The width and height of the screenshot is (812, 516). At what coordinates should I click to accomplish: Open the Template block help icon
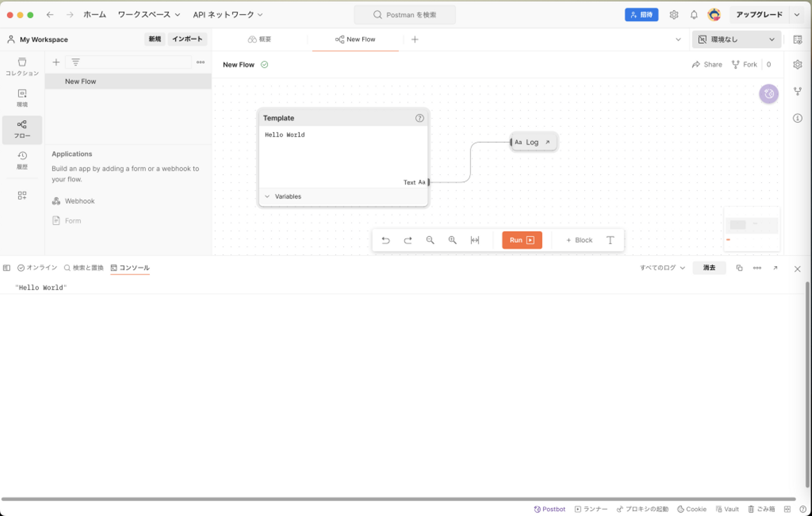click(420, 118)
